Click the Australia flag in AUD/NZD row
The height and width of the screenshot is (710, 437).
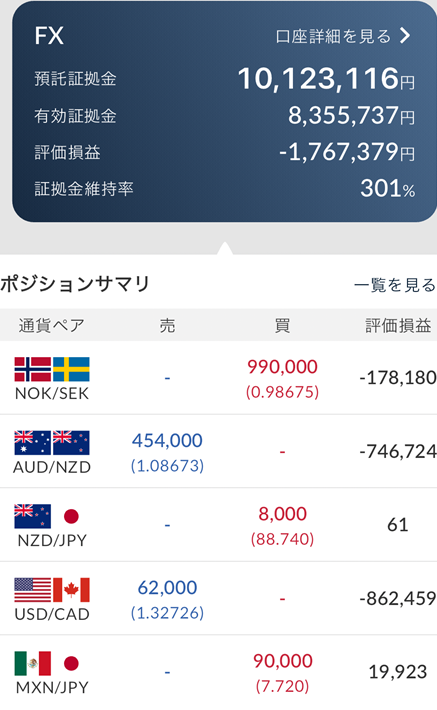[33, 442]
